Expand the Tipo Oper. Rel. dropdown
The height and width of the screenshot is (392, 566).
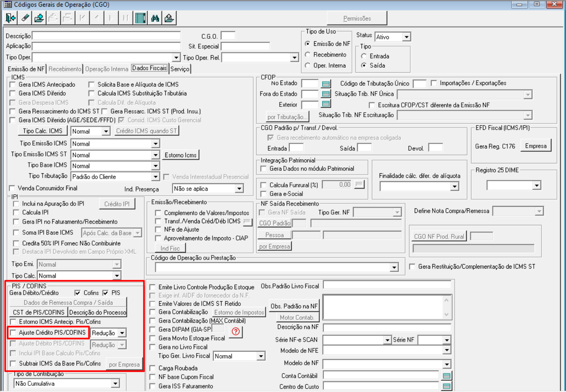[294, 58]
